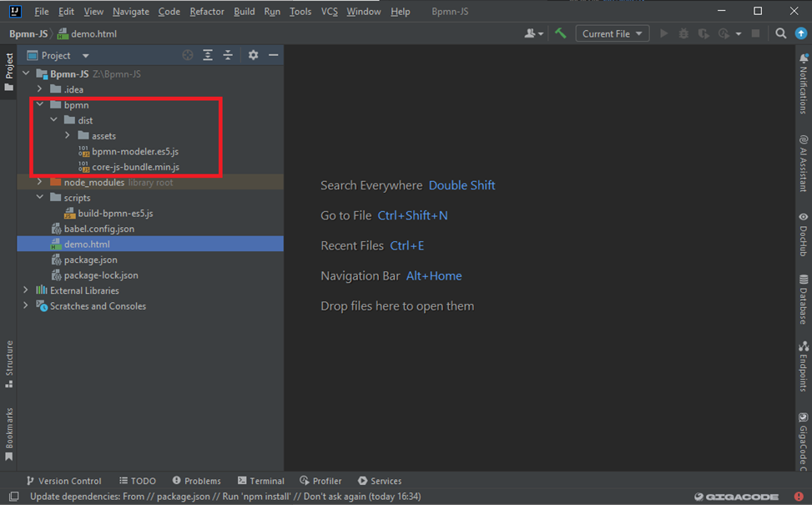Open the Profiler tool tab

coord(320,481)
